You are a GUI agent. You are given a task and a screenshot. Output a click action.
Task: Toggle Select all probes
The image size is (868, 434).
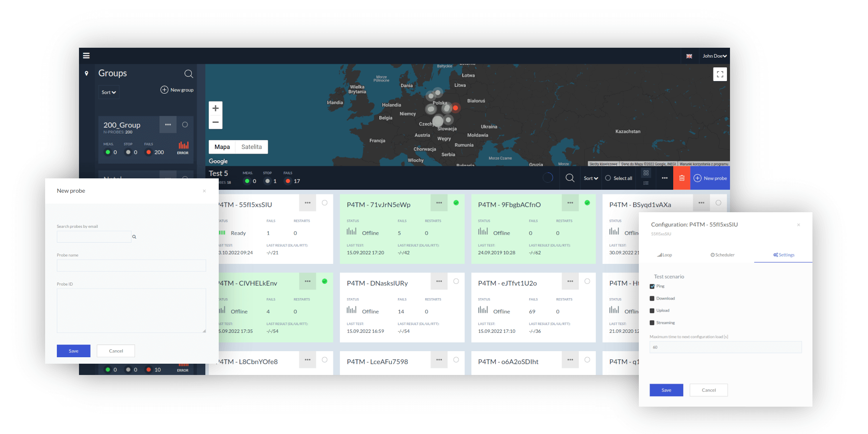click(619, 178)
